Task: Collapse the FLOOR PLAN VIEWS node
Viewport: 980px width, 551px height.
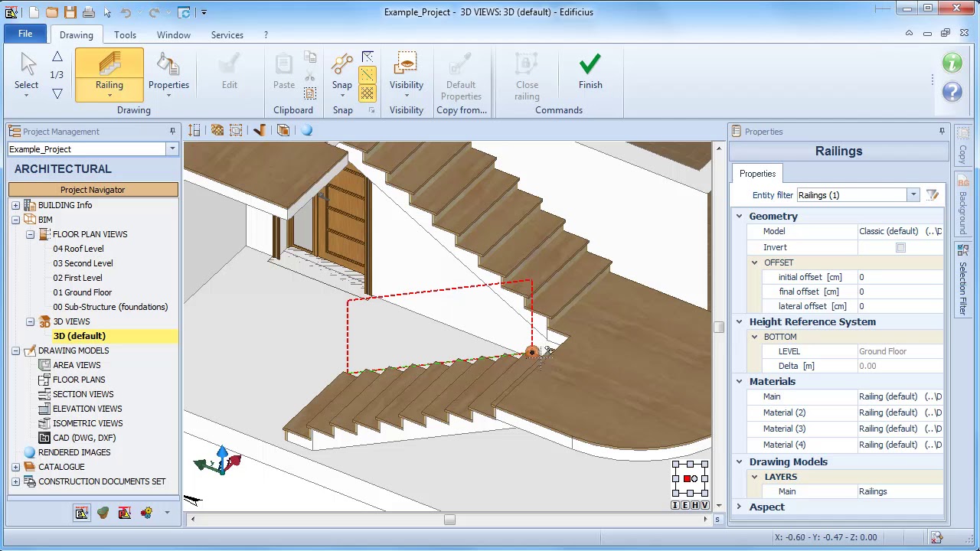Action: (30, 234)
